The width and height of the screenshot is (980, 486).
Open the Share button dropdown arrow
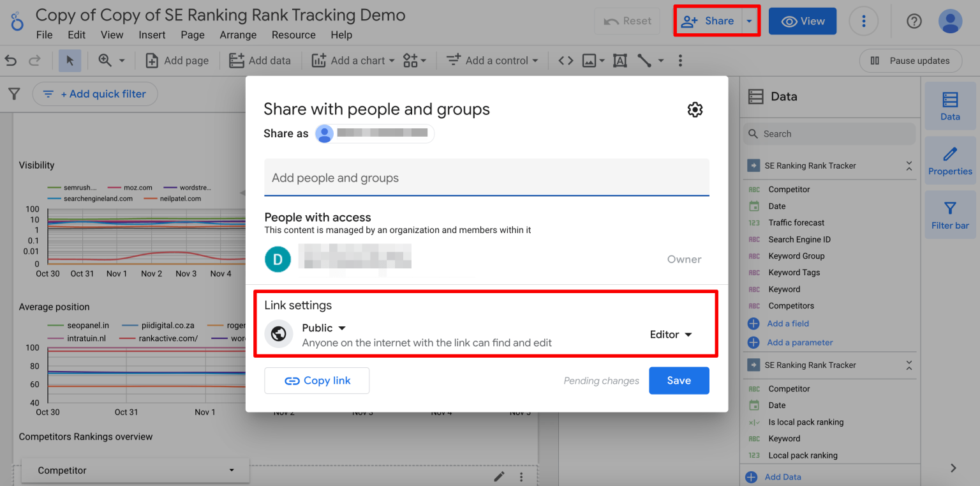(750, 21)
